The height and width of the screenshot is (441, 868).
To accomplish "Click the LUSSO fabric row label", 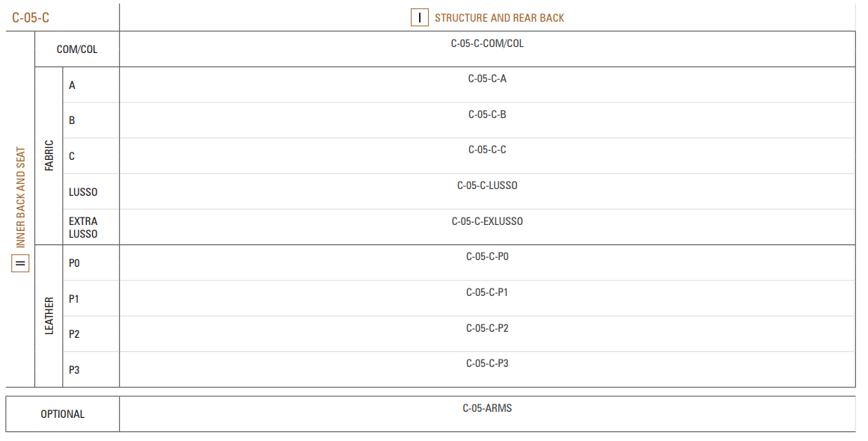I will click(x=83, y=192).
